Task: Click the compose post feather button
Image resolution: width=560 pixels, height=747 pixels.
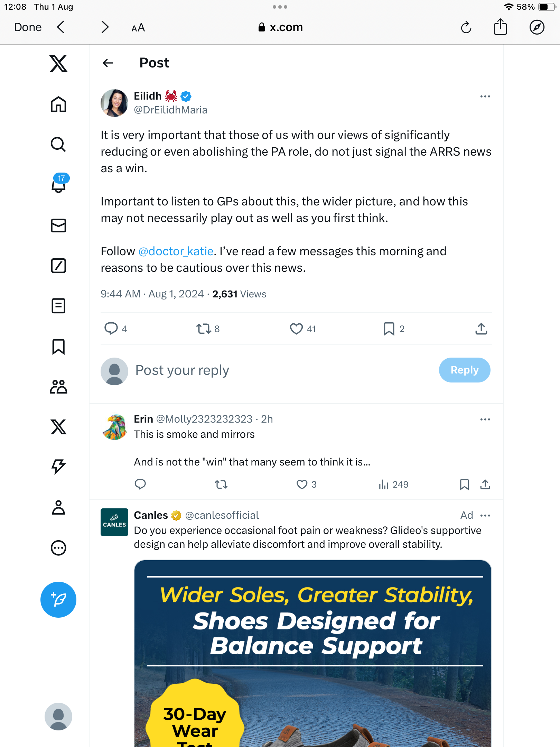Action: [58, 599]
